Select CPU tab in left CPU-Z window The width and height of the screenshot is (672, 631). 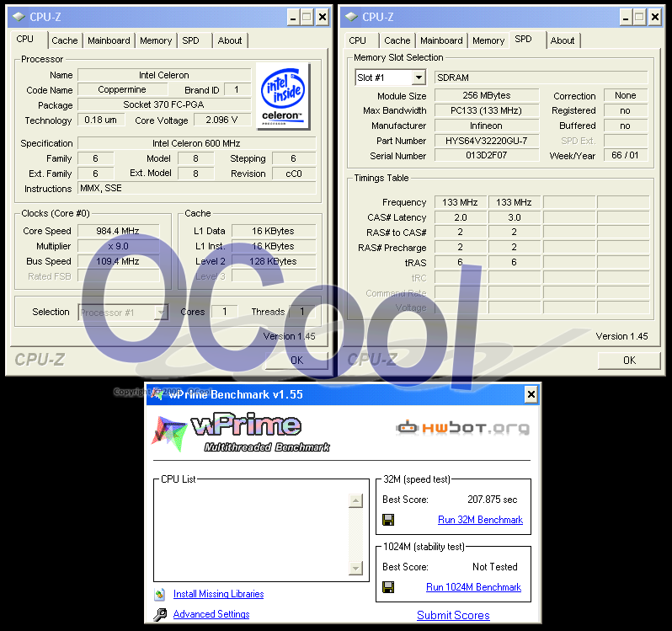point(25,40)
